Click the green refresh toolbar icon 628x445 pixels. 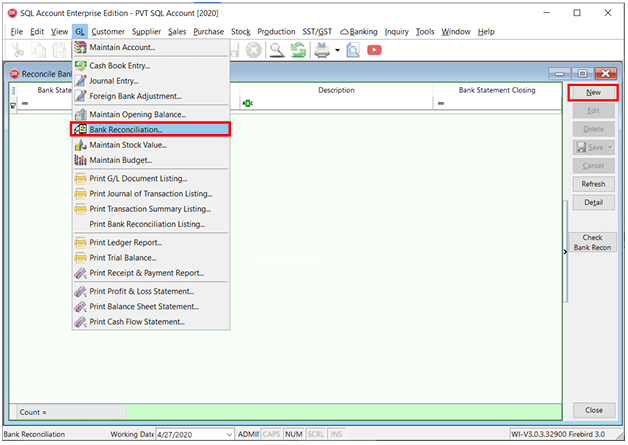pos(298,50)
